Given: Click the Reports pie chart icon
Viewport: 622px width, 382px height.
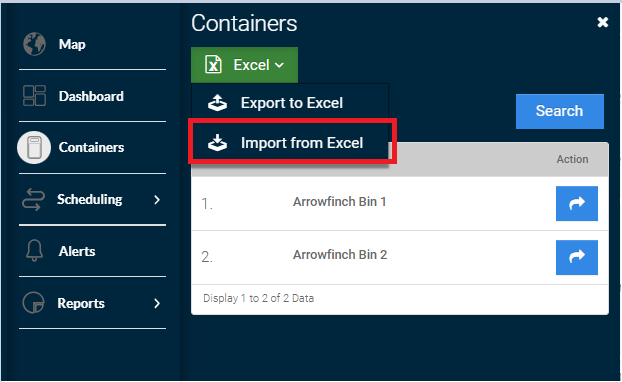Looking at the screenshot, I should [x=34, y=303].
